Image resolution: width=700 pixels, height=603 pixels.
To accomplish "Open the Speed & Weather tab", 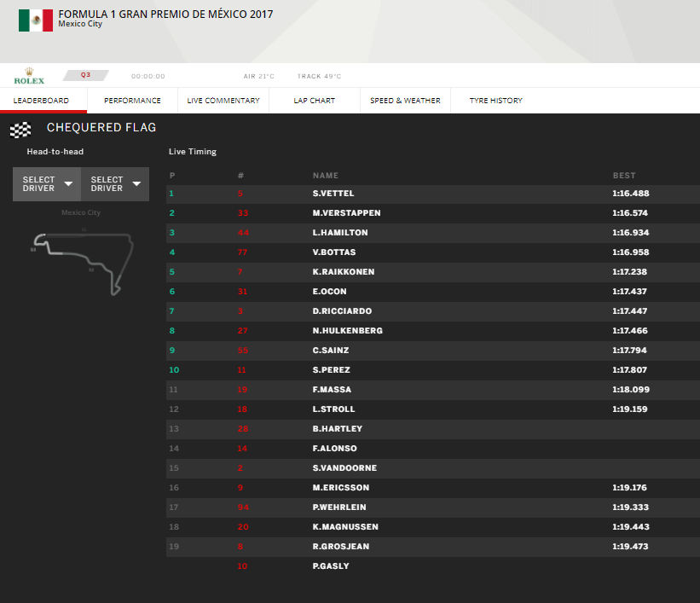I will [405, 101].
